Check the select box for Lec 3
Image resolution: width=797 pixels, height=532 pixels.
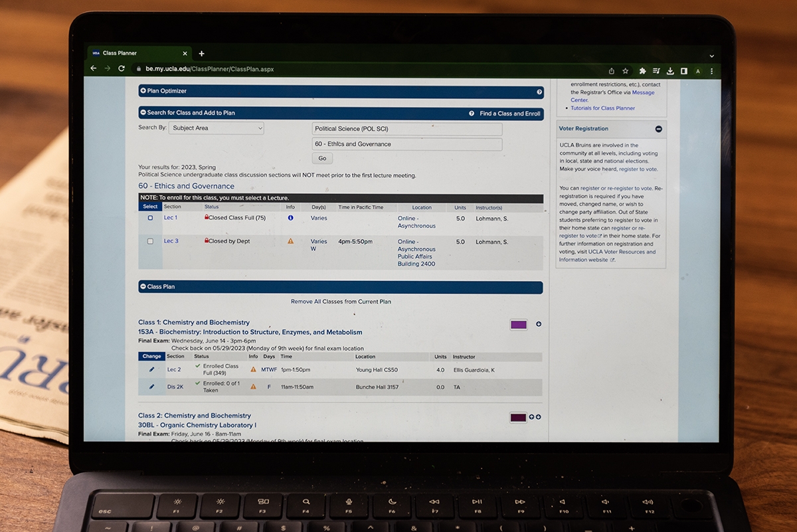click(150, 241)
